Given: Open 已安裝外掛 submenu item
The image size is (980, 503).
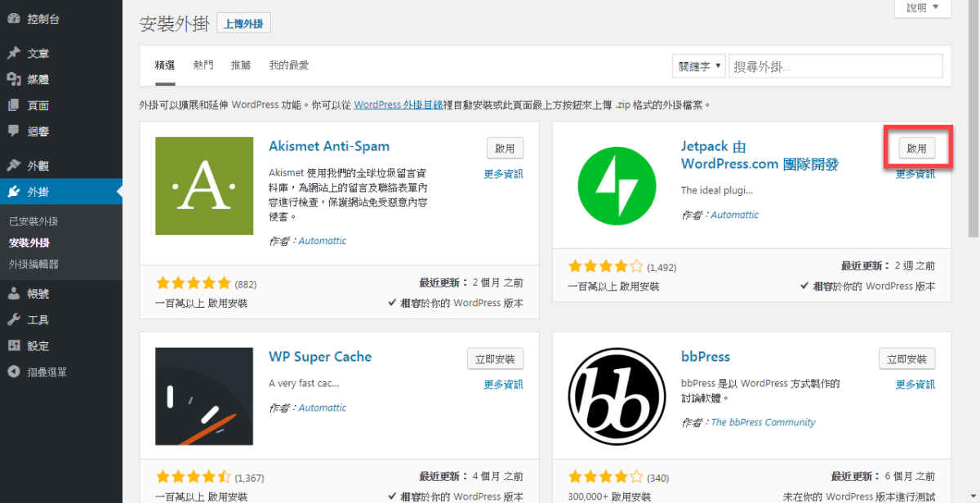Looking at the screenshot, I should (x=33, y=221).
